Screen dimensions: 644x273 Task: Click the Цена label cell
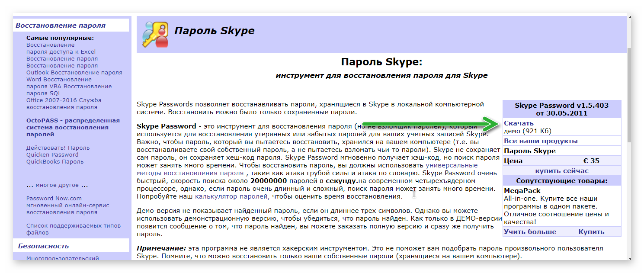[x=532, y=161]
